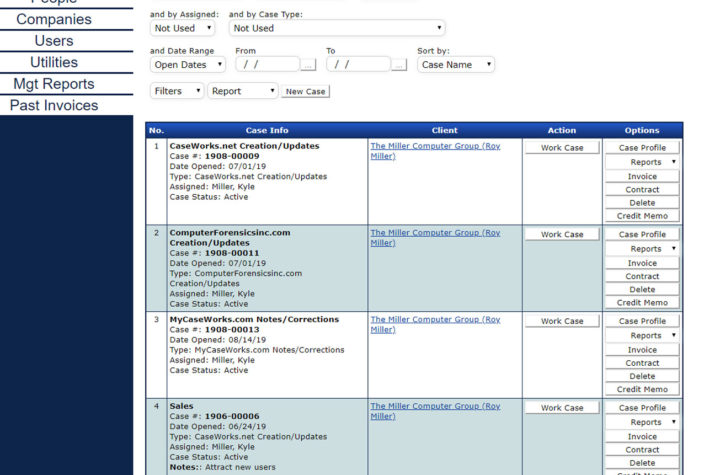Expand the Filters dropdown
The height and width of the screenshot is (475, 720).
tap(177, 91)
